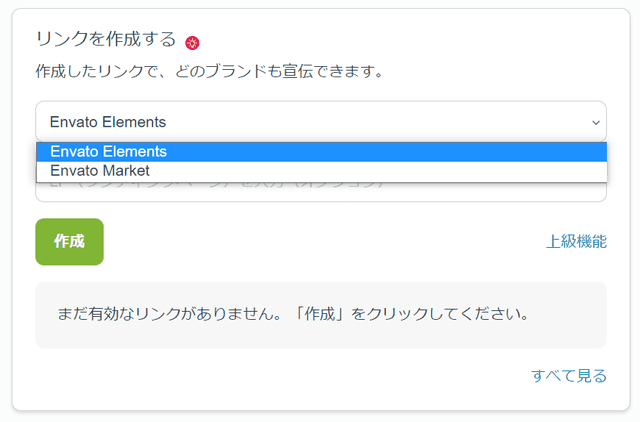Click the Envato Elements combo box field
The width and height of the screenshot is (640, 422).
point(321,122)
